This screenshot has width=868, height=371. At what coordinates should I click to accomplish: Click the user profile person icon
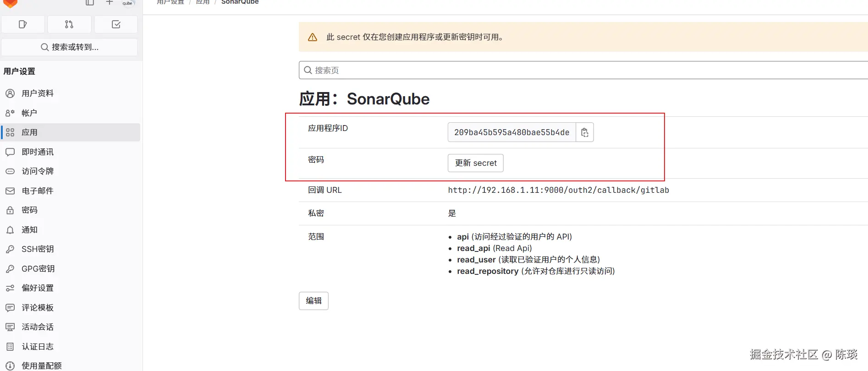click(10, 93)
